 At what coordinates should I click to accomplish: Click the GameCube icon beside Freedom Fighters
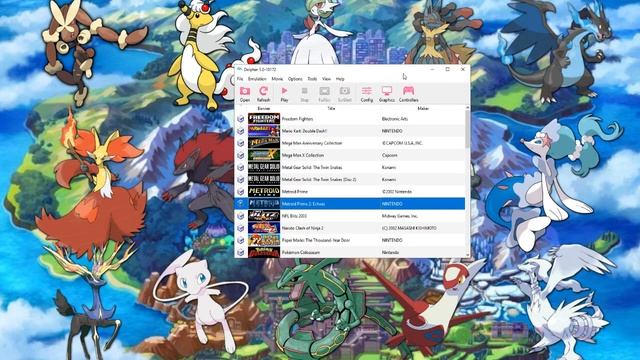(x=241, y=119)
